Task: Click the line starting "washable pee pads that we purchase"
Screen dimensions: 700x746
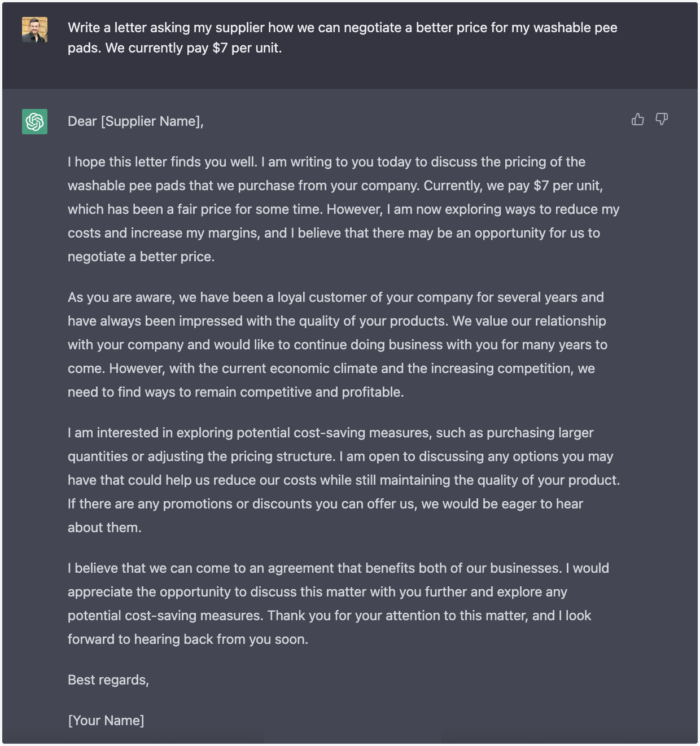Action: 335,186
